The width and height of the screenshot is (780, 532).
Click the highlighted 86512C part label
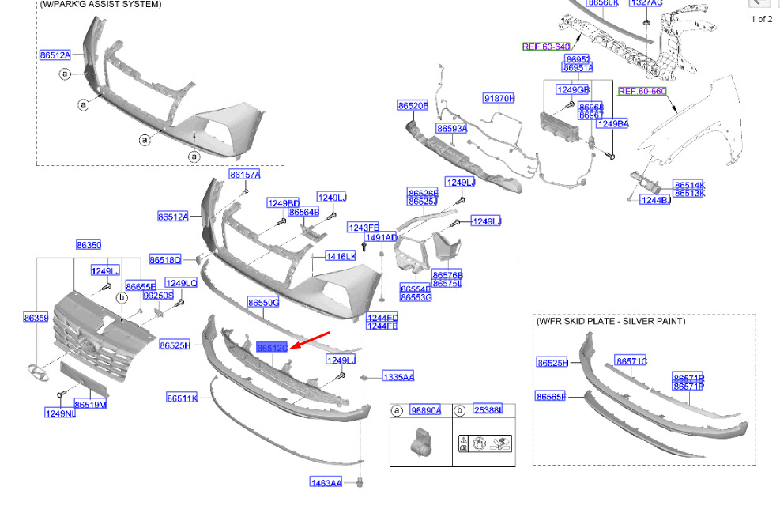point(272,347)
